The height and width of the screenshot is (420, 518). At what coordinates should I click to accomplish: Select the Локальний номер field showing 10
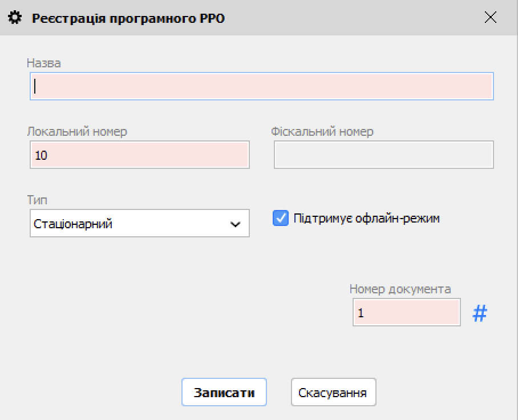click(139, 155)
